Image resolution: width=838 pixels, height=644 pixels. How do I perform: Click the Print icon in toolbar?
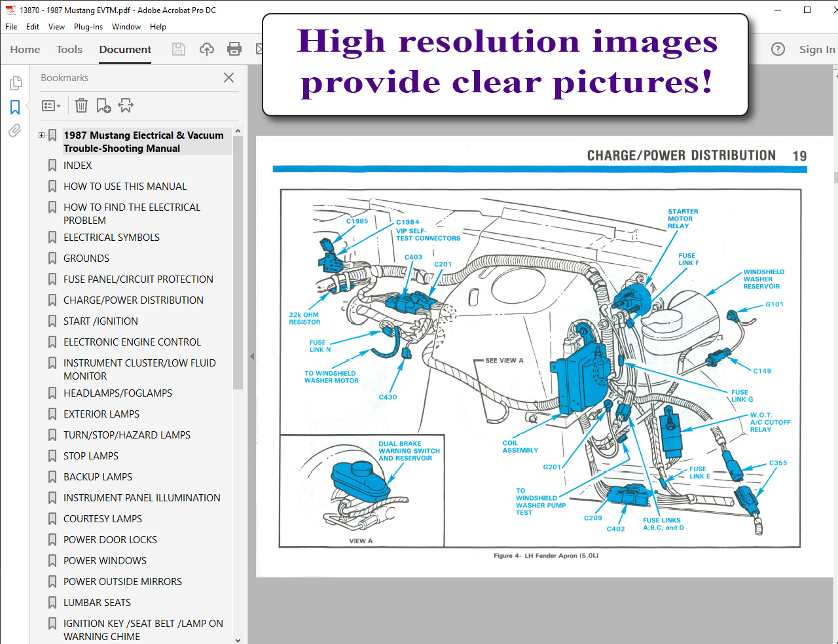[x=234, y=49]
